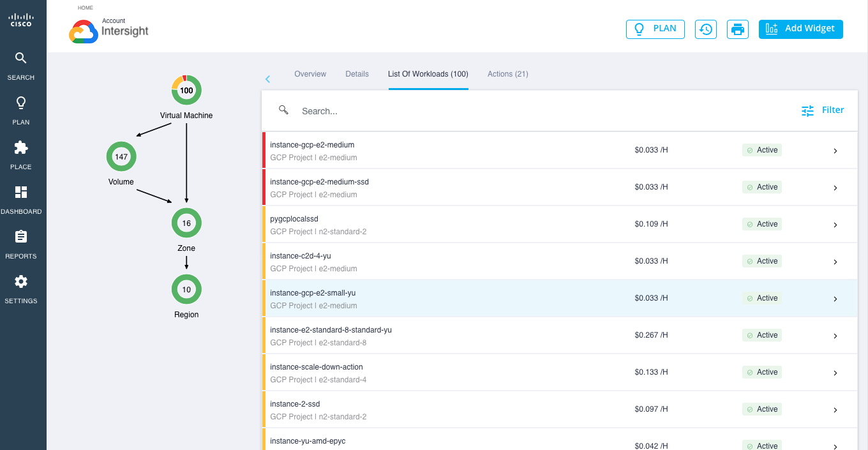This screenshot has width=868, height=450.
Task: Expand instance-scale-down-action row chevron
Action: (x=835, y=373)
